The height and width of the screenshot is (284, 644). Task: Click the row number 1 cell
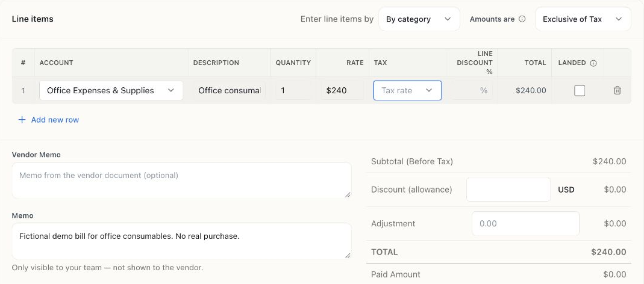coord(23,90)
